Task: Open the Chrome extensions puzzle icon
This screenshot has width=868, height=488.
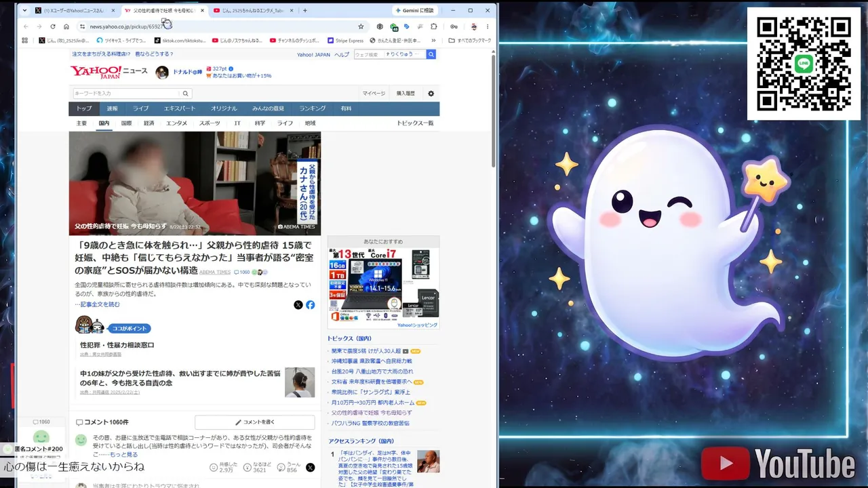Action: click(x=434, y=26)
